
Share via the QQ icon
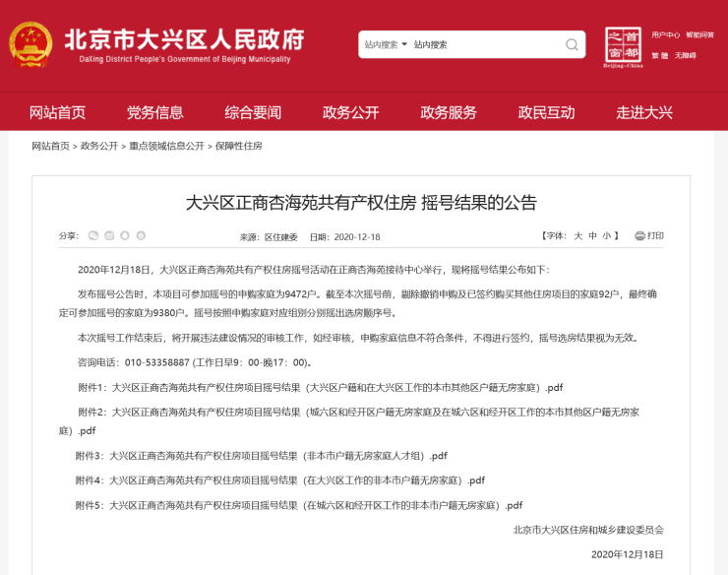(124, 235)
